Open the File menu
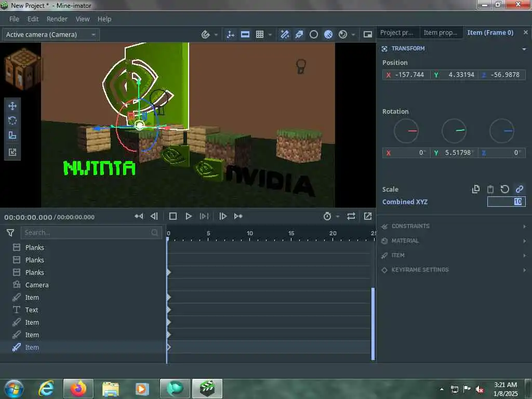Viewport: 532px width, 399px height. 14,19
